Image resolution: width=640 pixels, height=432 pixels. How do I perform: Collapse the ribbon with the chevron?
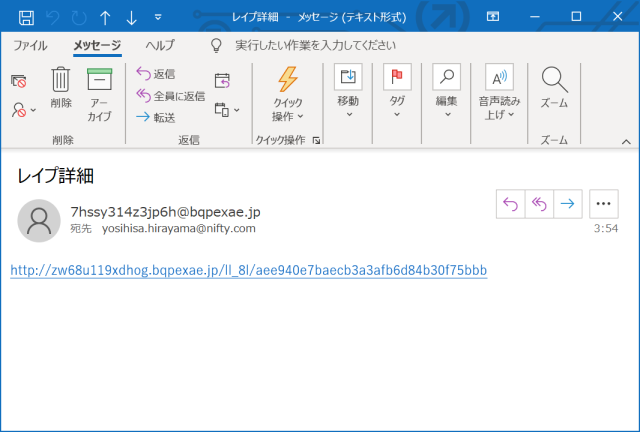coord(626,142)
